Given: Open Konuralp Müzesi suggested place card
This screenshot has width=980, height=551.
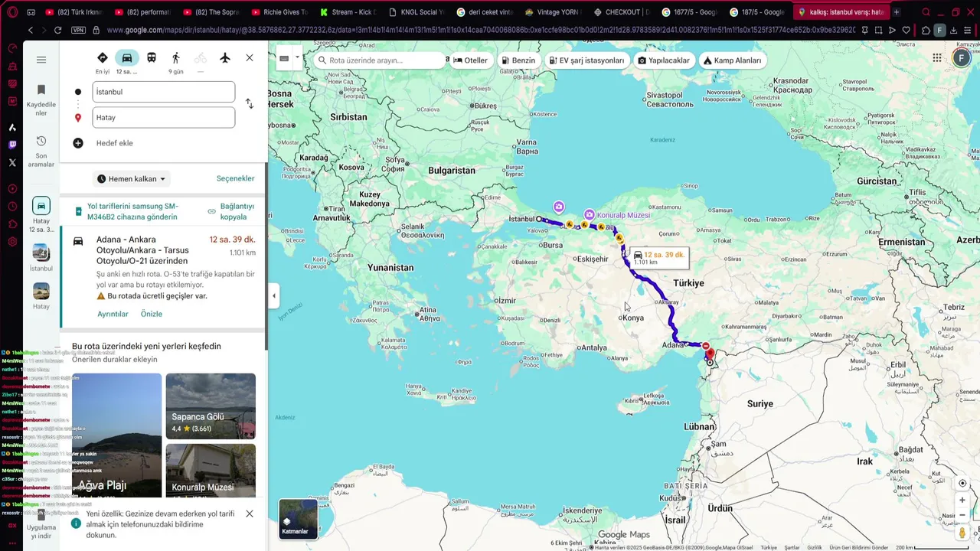Looking at the screenshot, I should click(211, 471).
